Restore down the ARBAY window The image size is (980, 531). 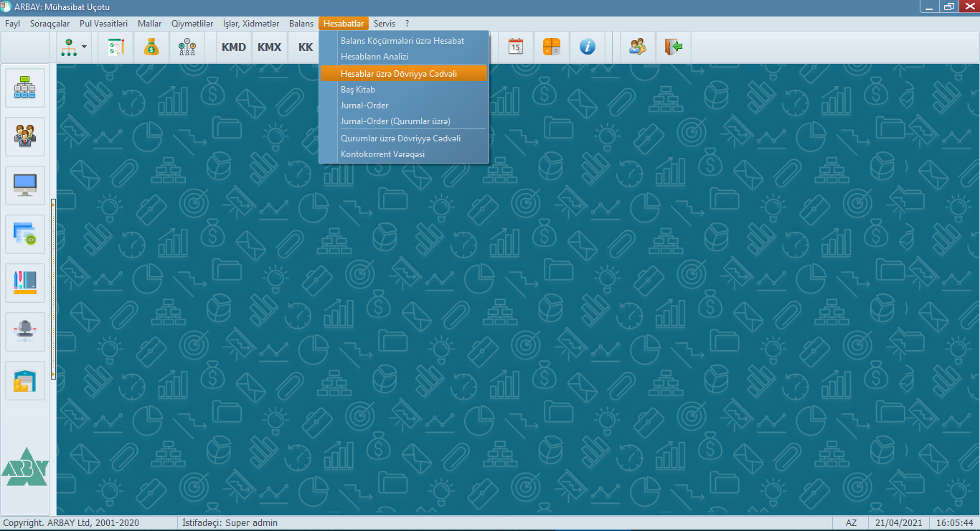(x=948, y=6)
